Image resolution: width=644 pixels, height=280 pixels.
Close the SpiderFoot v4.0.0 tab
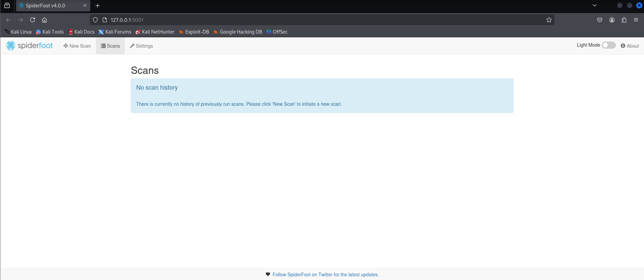point(86,5)
